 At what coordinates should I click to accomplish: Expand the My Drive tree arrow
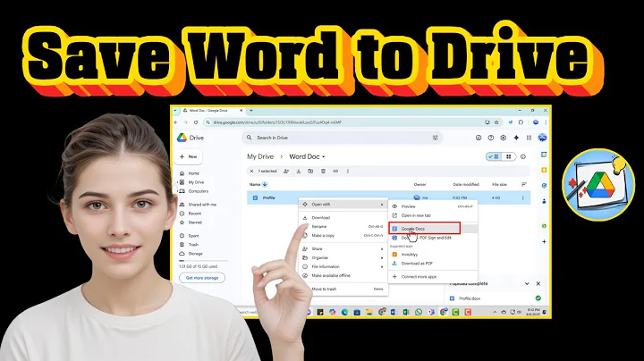[x=177, y=182]
